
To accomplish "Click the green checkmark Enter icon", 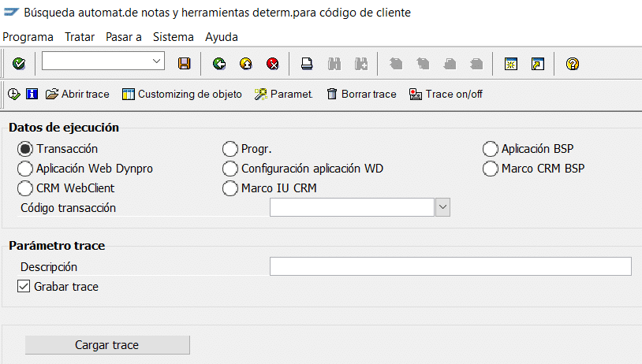I will click(19, 64).
